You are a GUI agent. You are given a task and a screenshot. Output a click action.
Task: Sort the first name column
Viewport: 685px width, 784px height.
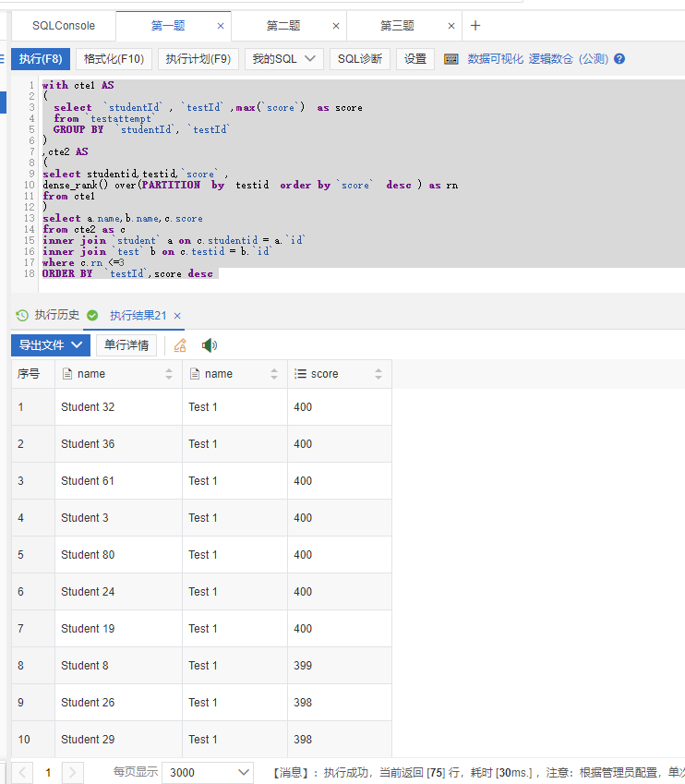click(x=169, y=374)
